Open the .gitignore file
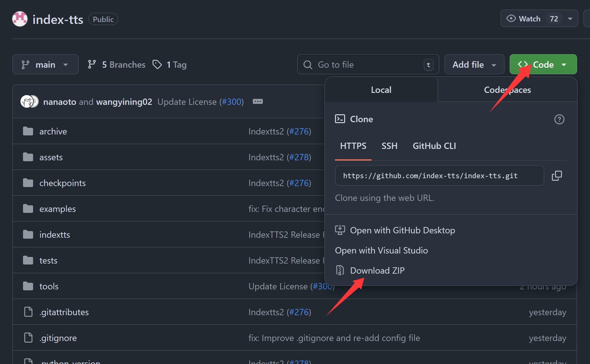This screenshot has width=590, height=364. (58, 338)
